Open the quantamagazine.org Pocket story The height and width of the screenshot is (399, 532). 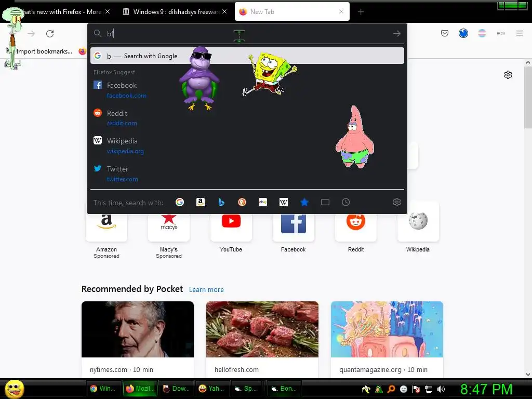pyautogui.click(x=387, y=339)
